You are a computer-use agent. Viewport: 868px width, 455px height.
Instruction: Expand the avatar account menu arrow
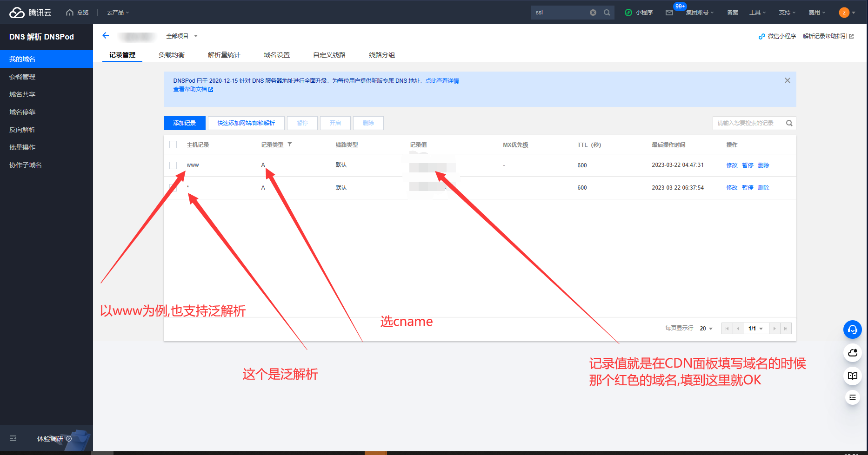pyautogui.click(x=854, y=13)
